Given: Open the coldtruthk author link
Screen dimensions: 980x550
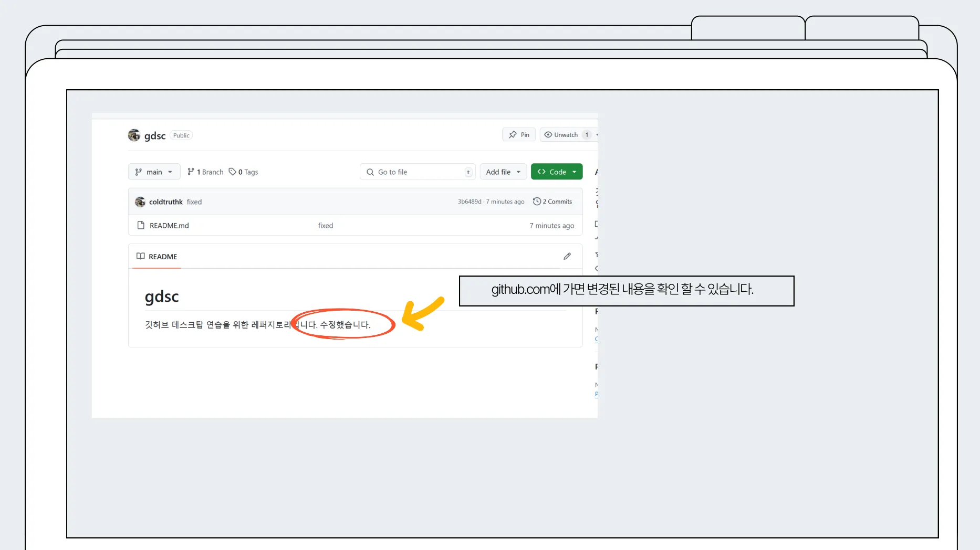Looking at the screenshot, I should [166, 202].
